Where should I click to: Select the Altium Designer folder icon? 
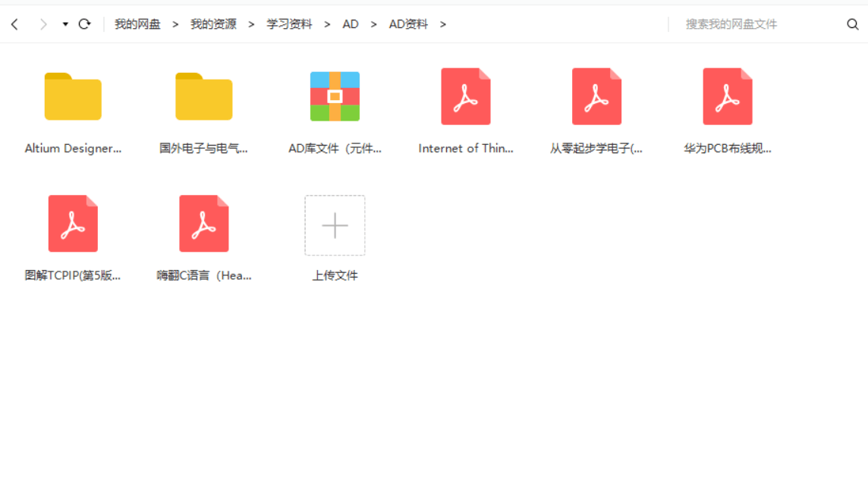(73, 96)
